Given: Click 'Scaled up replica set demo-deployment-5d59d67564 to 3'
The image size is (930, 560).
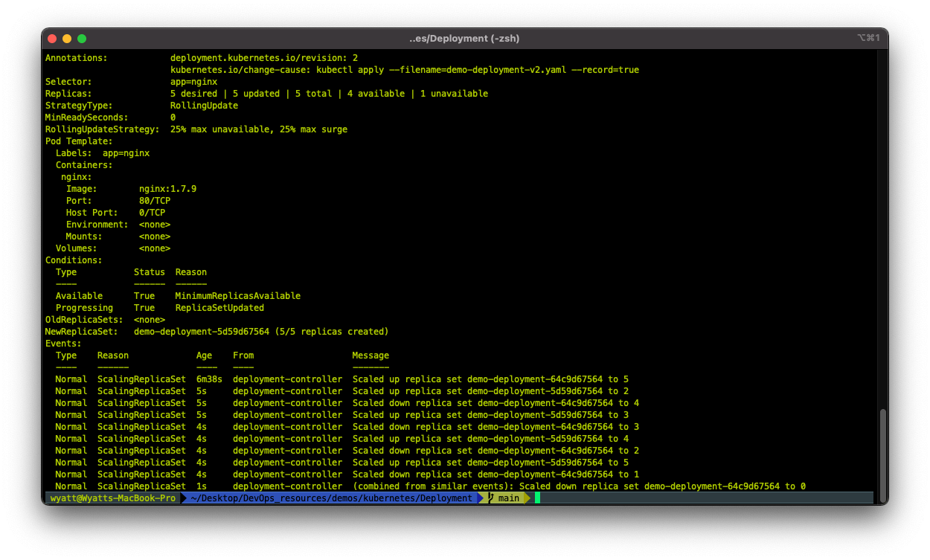Looking at the screenshot, I should pyautogui.click(x=490, y=415).
